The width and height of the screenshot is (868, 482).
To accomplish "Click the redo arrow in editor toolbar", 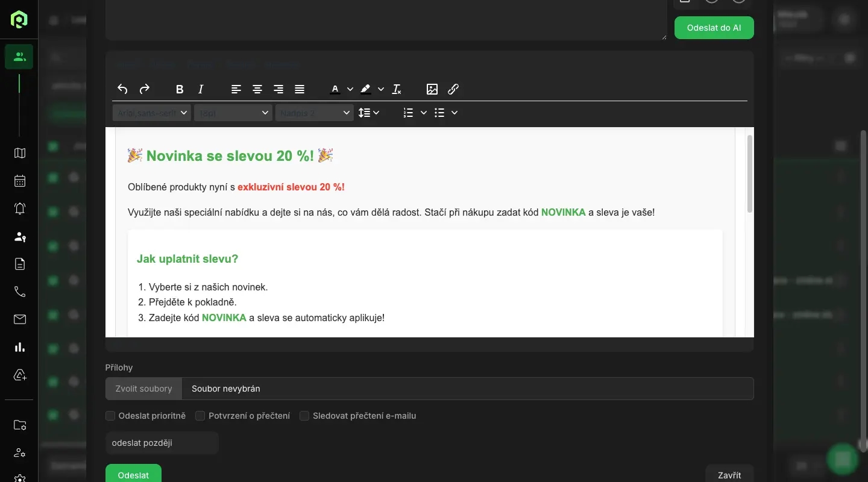I will pyautogui.click(x=145, y=89).
